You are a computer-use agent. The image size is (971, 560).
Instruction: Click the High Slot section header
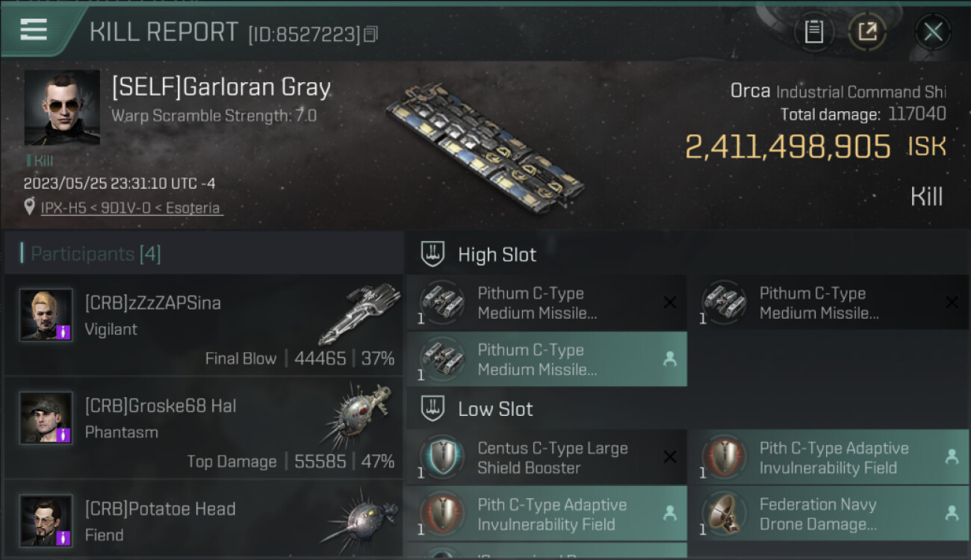[x=497, y=255]
